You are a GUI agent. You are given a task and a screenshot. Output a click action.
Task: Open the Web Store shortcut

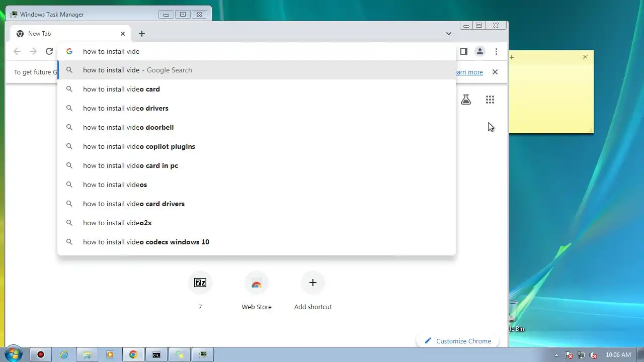click(257, 283)
